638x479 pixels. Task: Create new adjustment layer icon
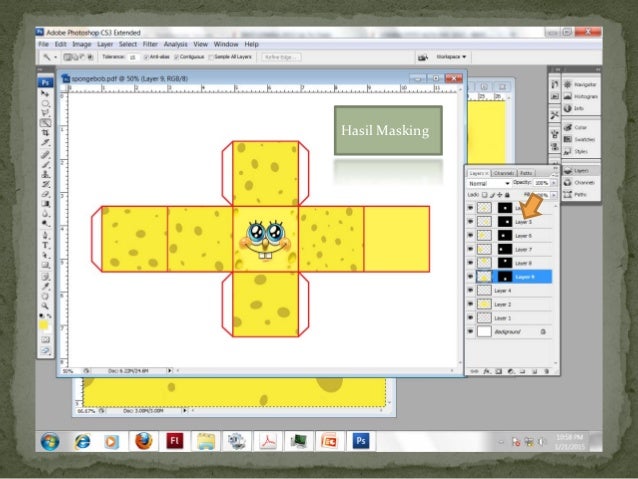[x=511, y=371]
